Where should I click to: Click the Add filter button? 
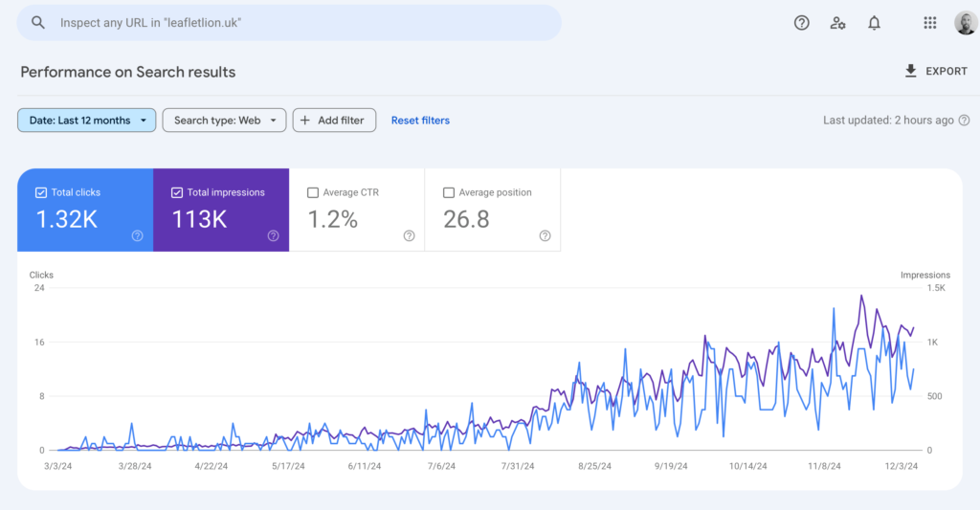334,120
